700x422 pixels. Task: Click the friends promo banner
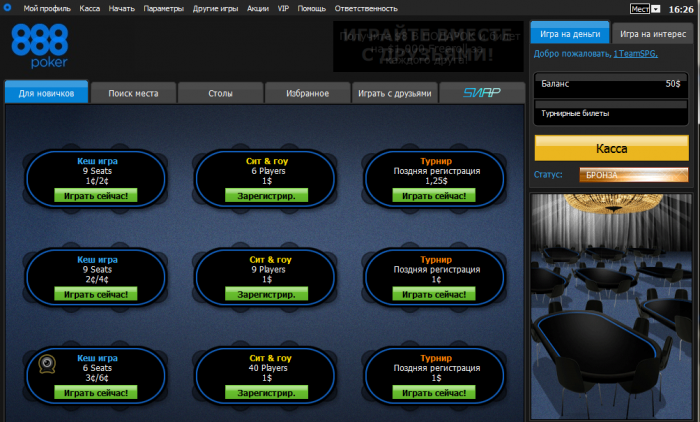(428, 46)
